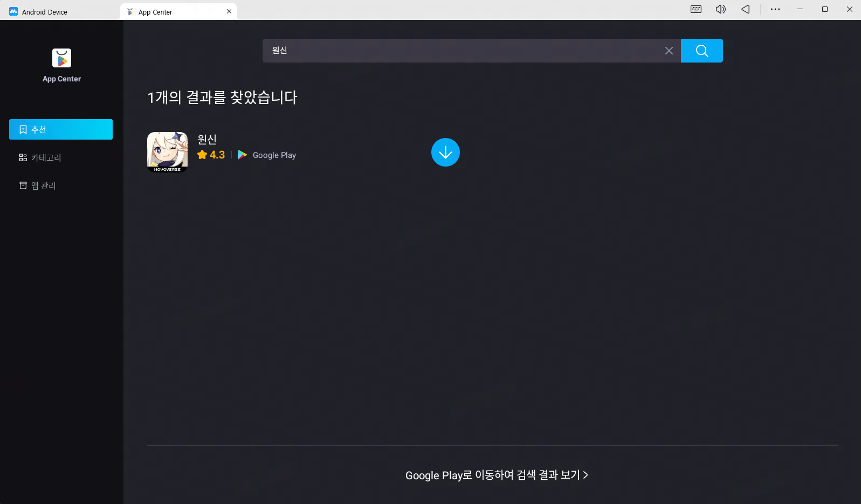This screenshot has height=504, width=861.
Task: Close the App Center tab
Action: pos(229,11)
